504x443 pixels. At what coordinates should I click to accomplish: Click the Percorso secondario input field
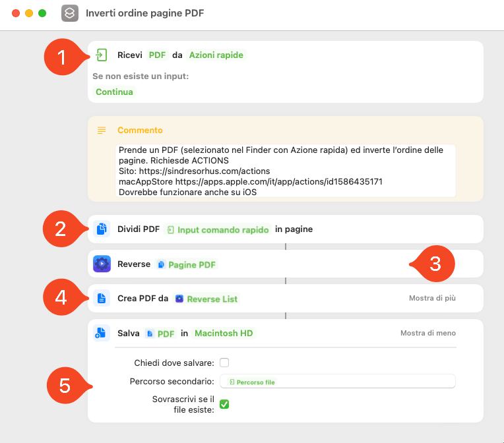coord(338,381)
